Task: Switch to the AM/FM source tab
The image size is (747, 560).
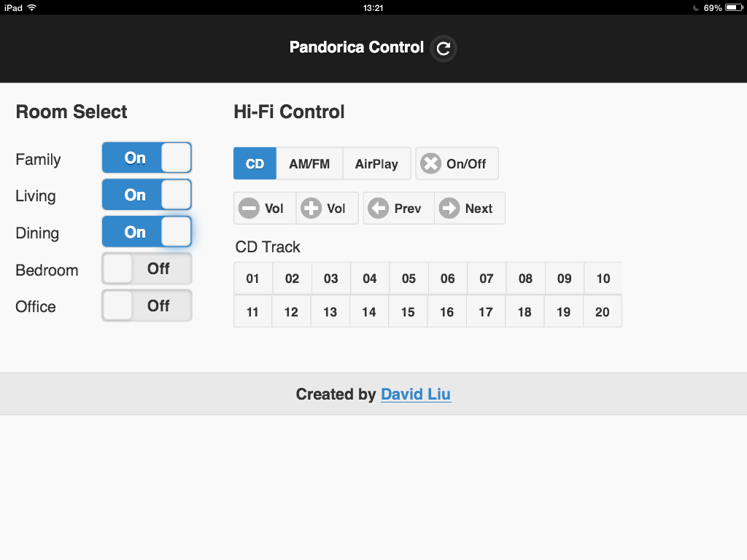Action: (309, 163)
